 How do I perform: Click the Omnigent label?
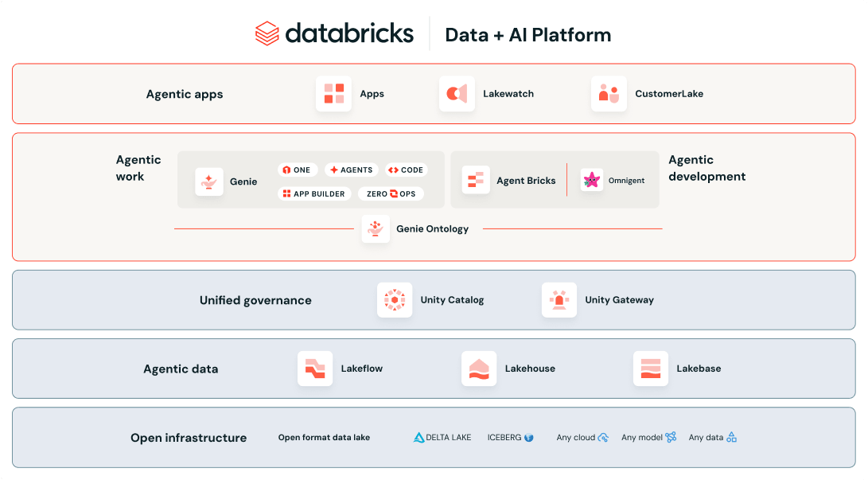coord(627,181)
